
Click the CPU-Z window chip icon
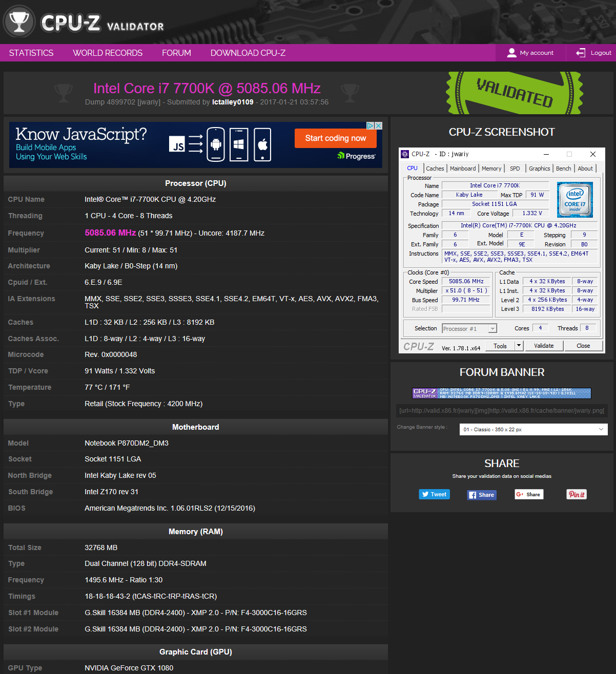405,154
